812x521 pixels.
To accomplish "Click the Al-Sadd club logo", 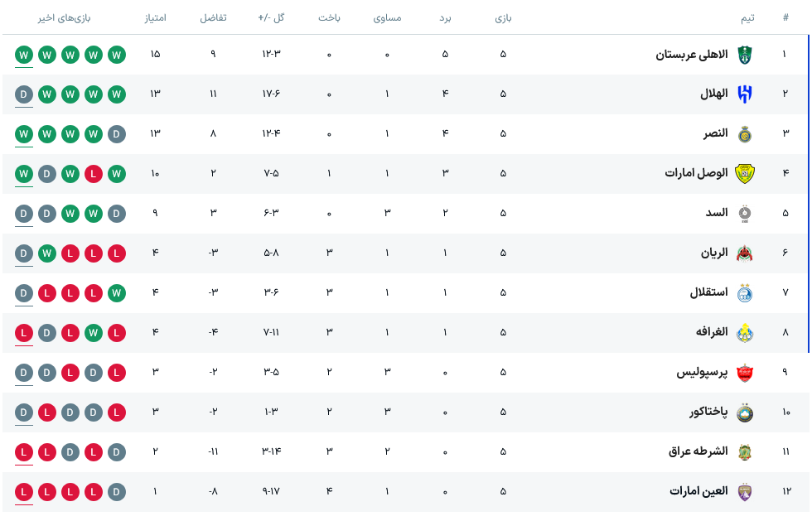I will pyautogui.click(x=745, y=214).
